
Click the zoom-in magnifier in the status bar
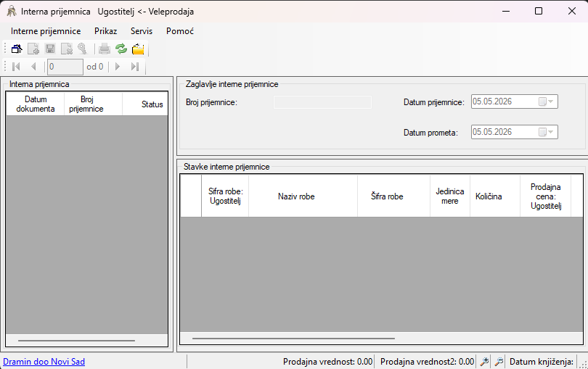click(x=484, y=362)
